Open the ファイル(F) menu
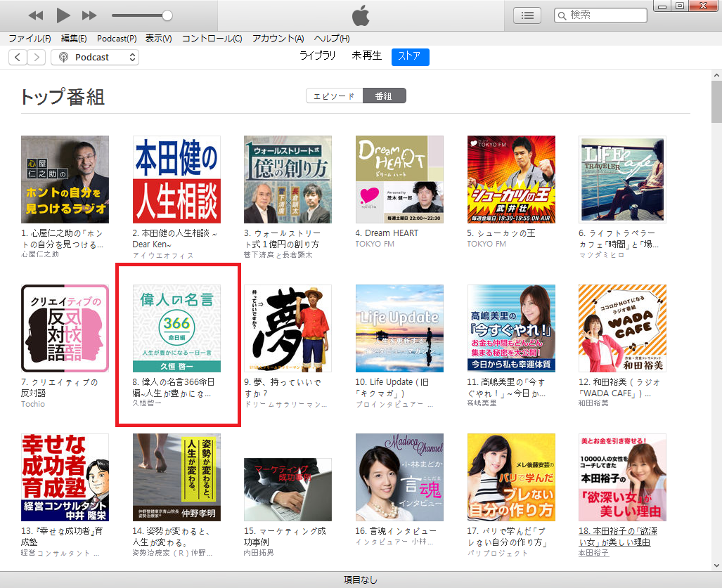Screen dimensions: 722x588 30,39
